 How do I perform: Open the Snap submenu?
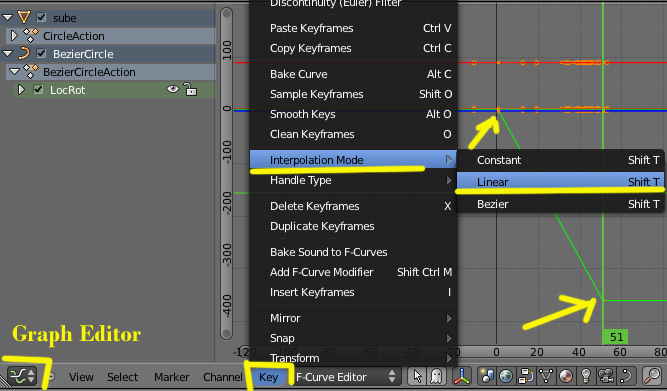click(353, 338)
